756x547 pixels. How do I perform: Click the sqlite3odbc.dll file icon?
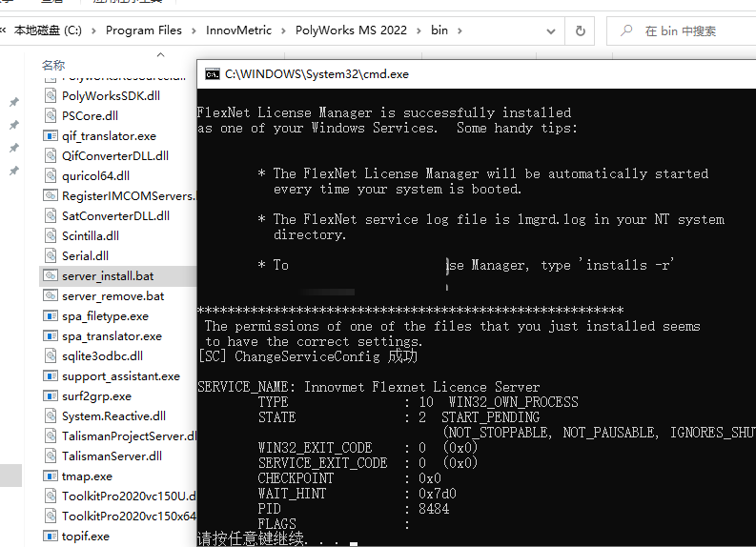pos(51,356)
